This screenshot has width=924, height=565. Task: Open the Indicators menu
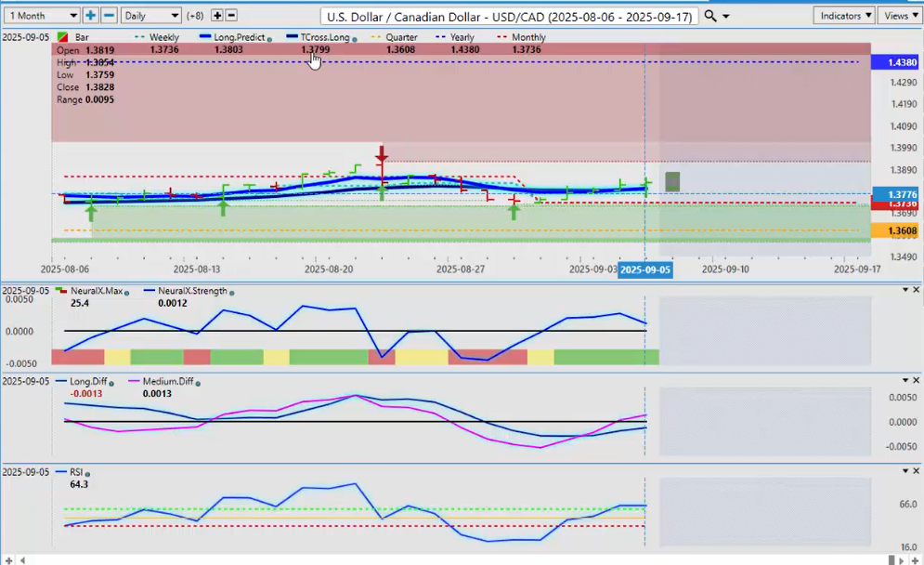point(843,16)
